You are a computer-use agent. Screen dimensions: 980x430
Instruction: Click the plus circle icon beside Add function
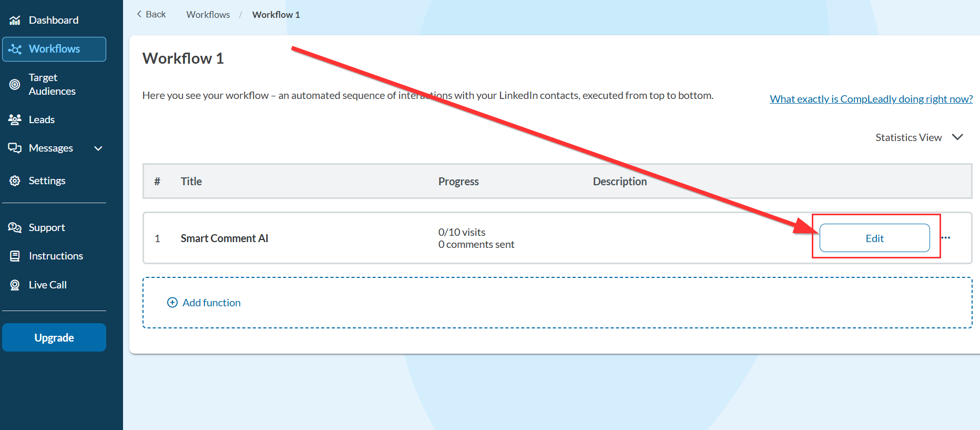[x=172, y=303]
